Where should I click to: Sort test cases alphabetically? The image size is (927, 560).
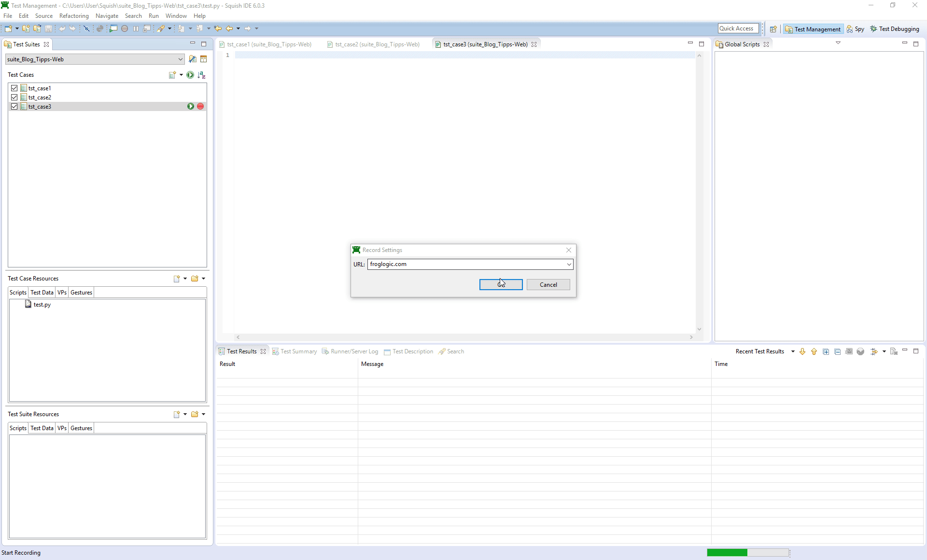tap(202, 75)
